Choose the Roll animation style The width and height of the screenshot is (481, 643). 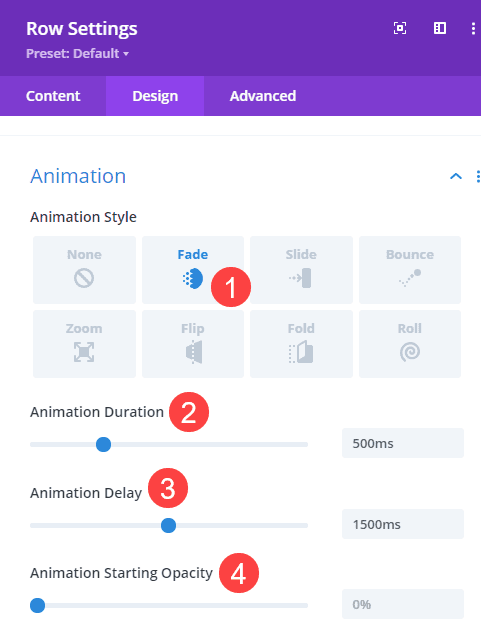pos(410,344)
